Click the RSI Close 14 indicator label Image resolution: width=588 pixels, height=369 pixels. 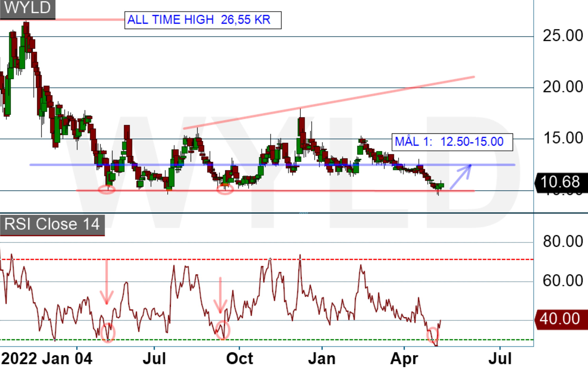pyautogui.click(x=52, y=225)
